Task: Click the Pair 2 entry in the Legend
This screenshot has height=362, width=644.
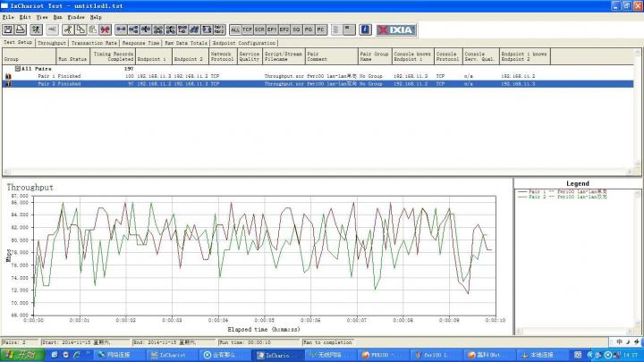Action: click(x=563, y=197)
